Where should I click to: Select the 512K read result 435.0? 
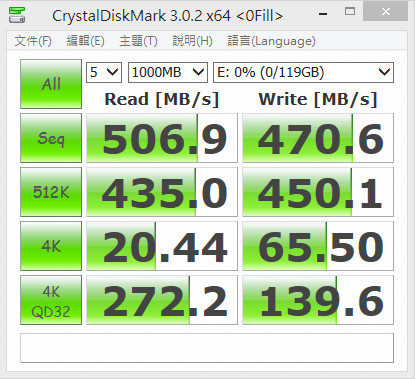162,192
